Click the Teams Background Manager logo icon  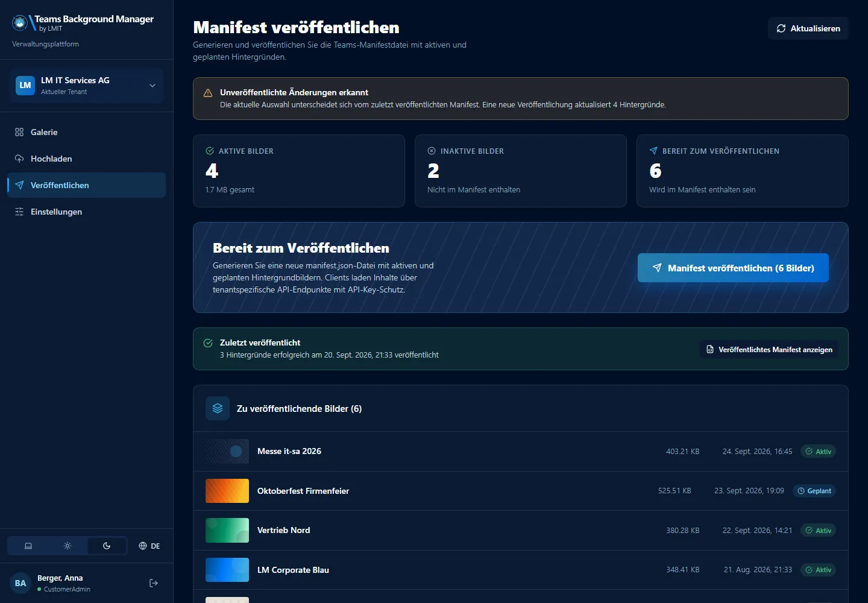[20, 23]
